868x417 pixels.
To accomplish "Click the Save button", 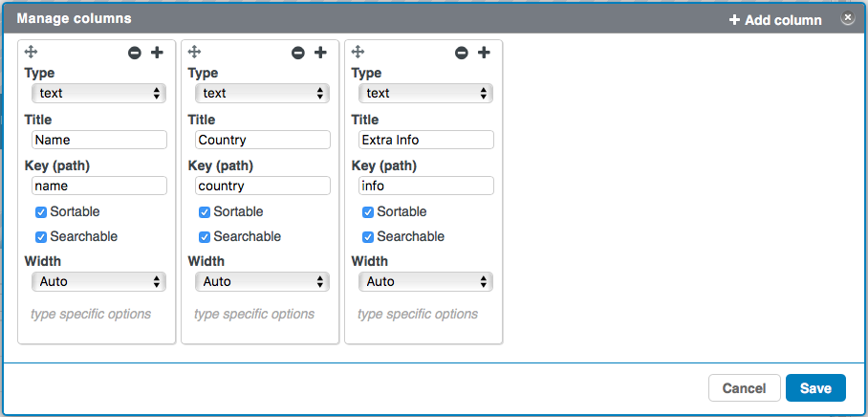I will pyautogui.click(x=816, y=388).
